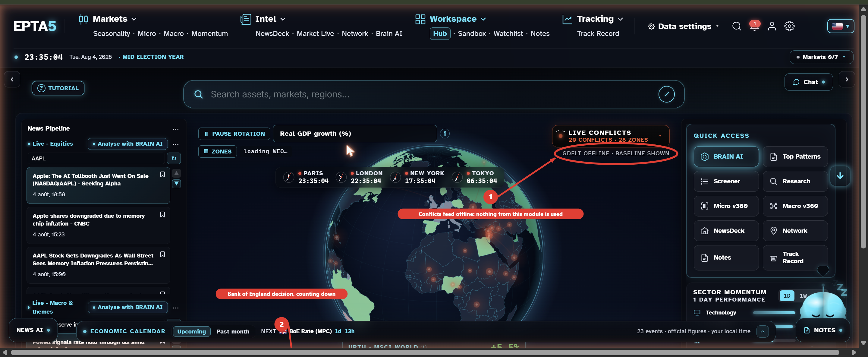Click the info icon beside Real GDP growth

445,134
